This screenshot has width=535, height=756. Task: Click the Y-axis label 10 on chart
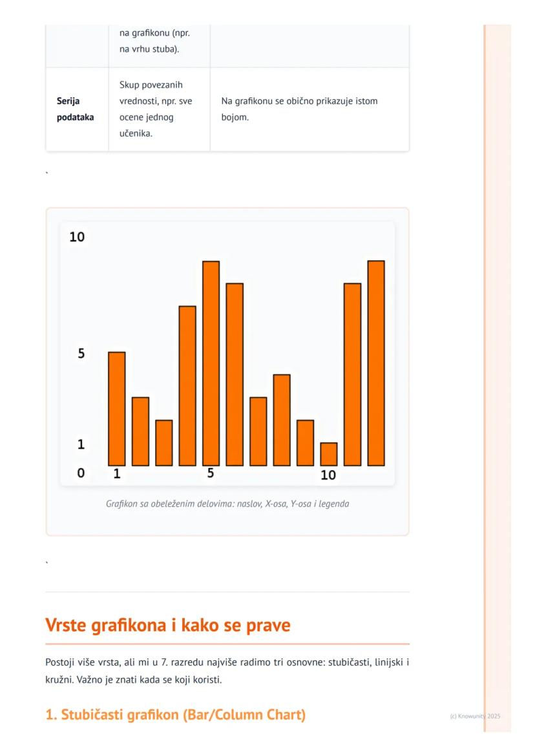77,237
